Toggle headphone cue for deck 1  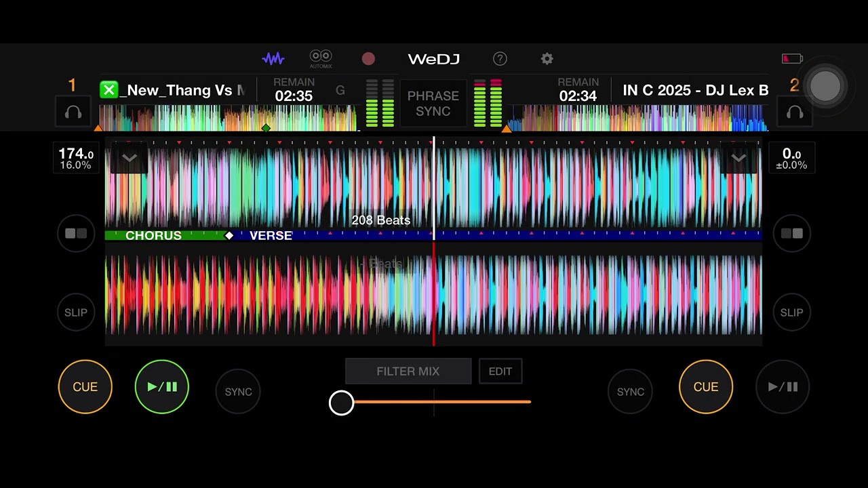tap(73, 112)
